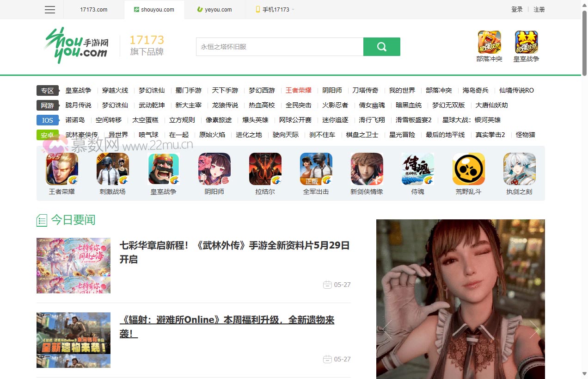Open the hamburger menu at top left
This screenshot has width=588, height=379.
(x=49, y=9)
